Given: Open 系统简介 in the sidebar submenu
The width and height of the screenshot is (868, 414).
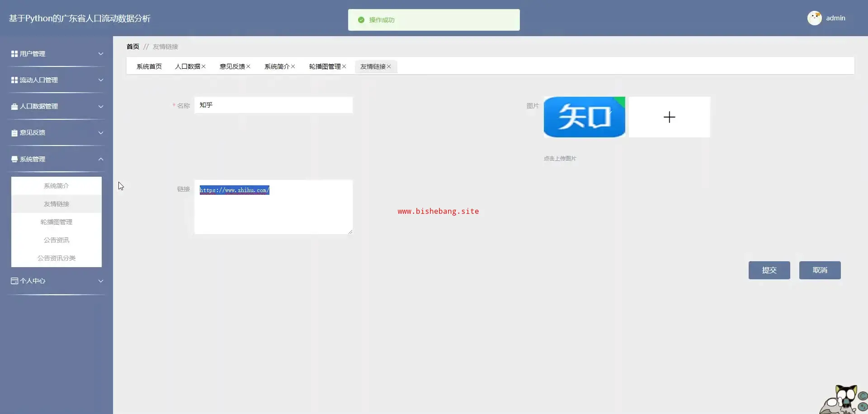Looking at the screenshot, I should (x=57, y=186).
